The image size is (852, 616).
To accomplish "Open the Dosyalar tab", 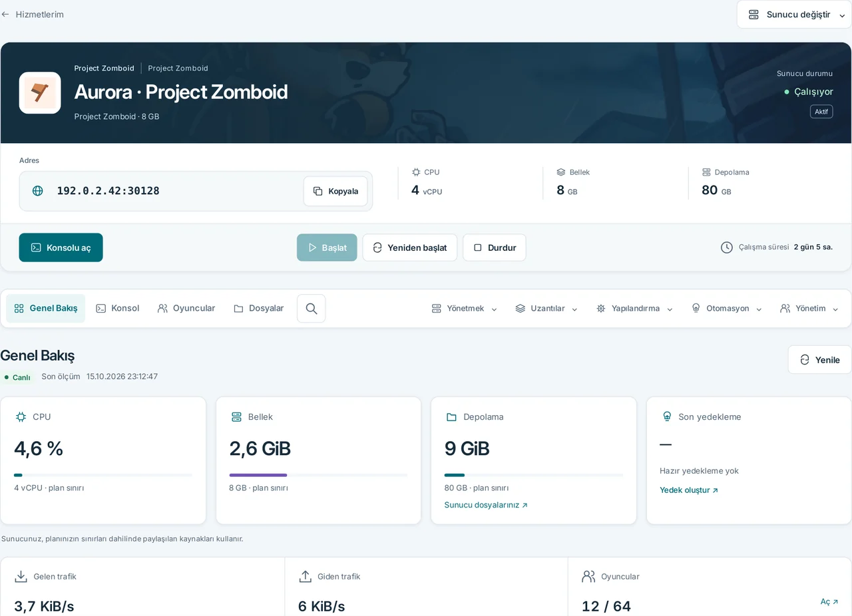I will tap(259, 309).
